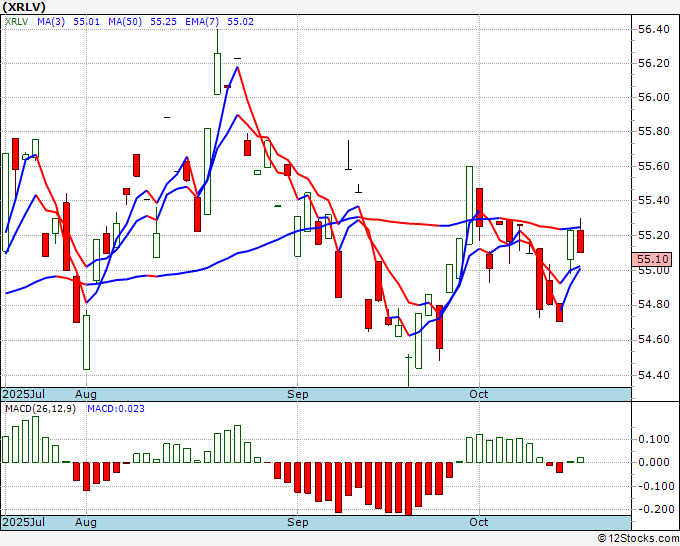This screenshot has width=680, height=546.
Task: Select the MA(50) legend label
Action: [x=125, y=22]
